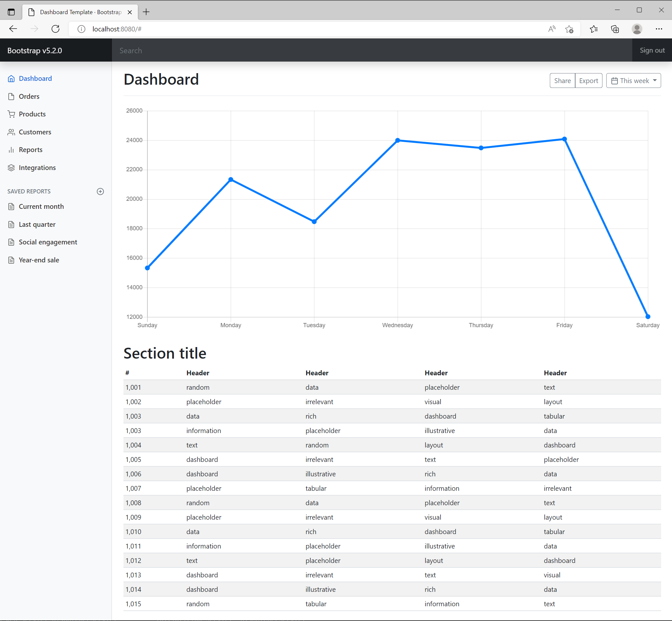Image resolution: width=672 pixels, height=621 pixels.
Task: Click the add saved report plus icon
Action: [x=101, y=191]
